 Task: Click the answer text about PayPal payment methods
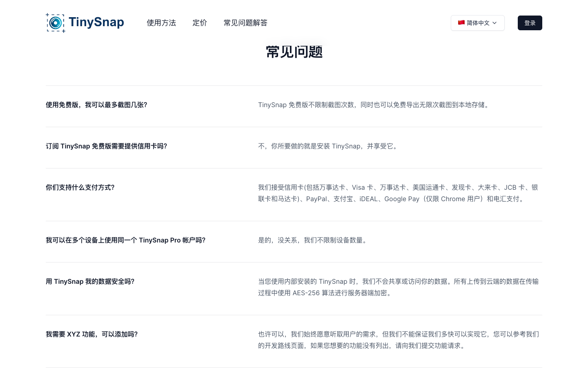[398, 193]
